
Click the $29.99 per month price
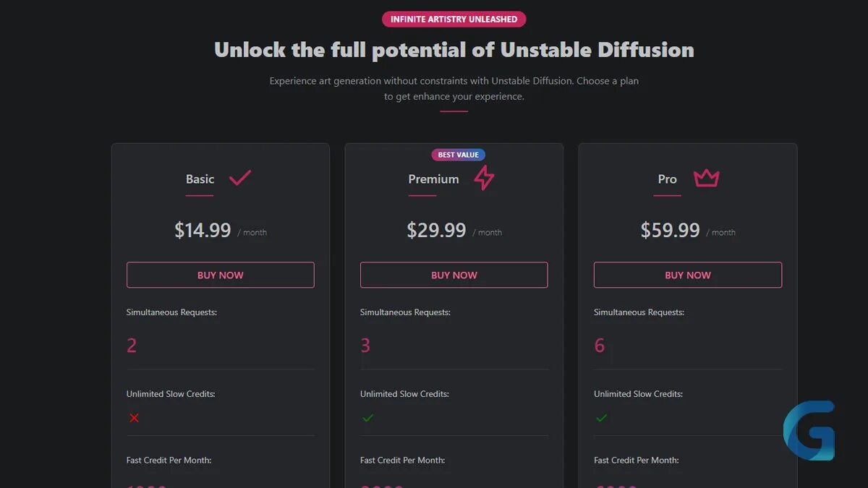coord(454,231)
